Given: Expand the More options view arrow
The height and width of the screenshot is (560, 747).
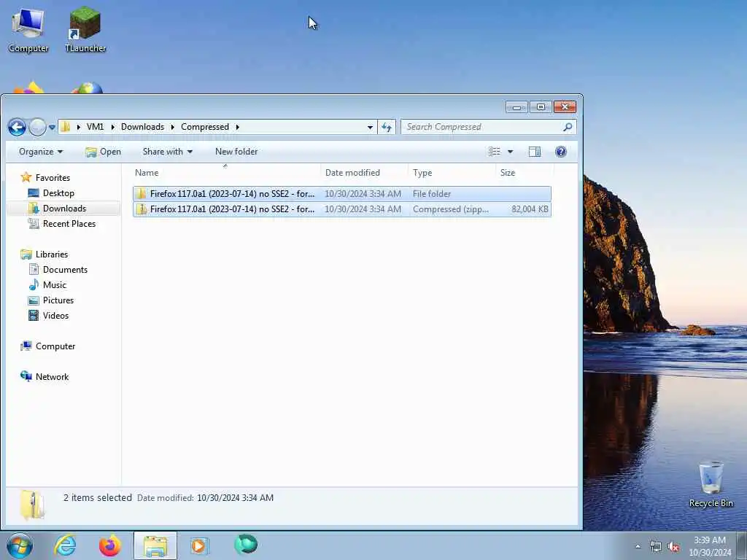Looking at the screenshot, I should (510, 152).
